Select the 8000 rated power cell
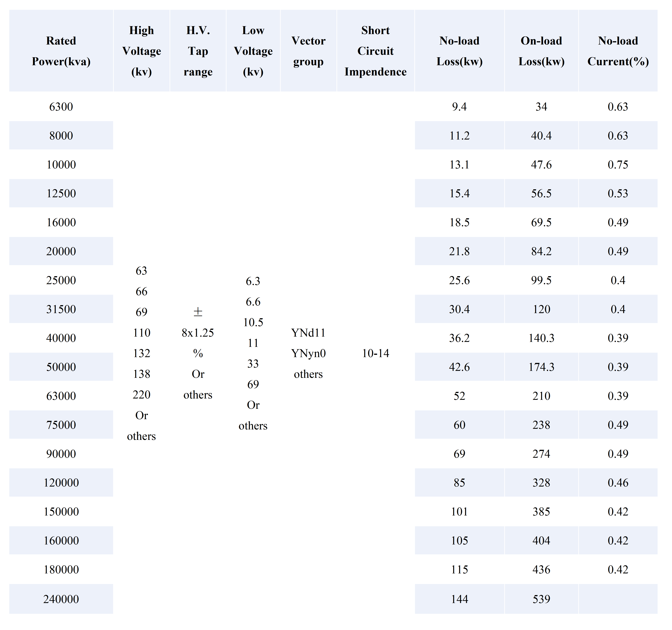 pos(61,136)
